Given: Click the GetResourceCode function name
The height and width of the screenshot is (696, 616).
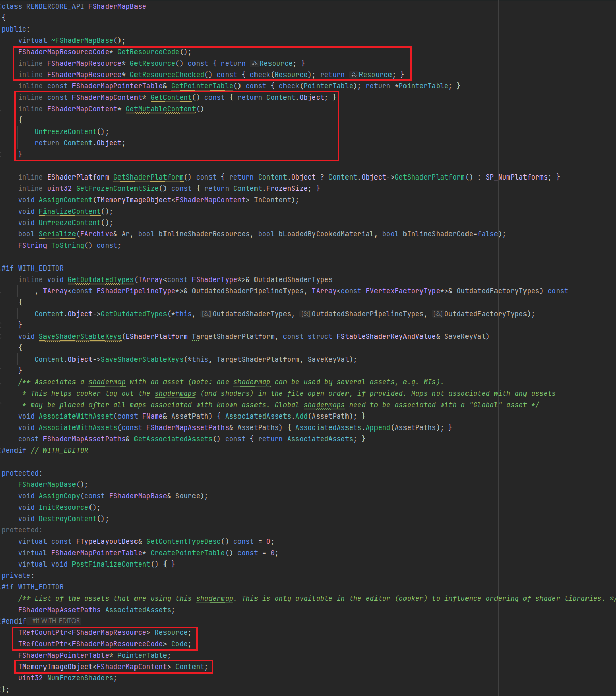Looking at the screenshot, I should (148, 52).
